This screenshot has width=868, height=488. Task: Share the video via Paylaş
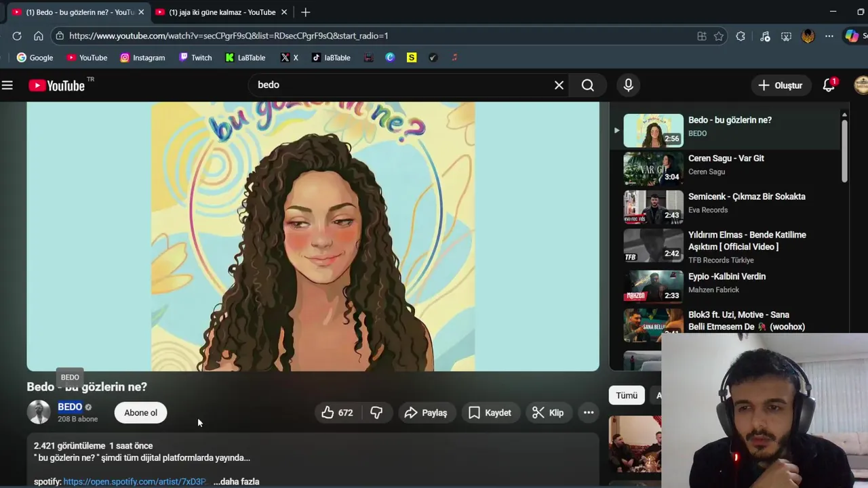coord(426,413)
